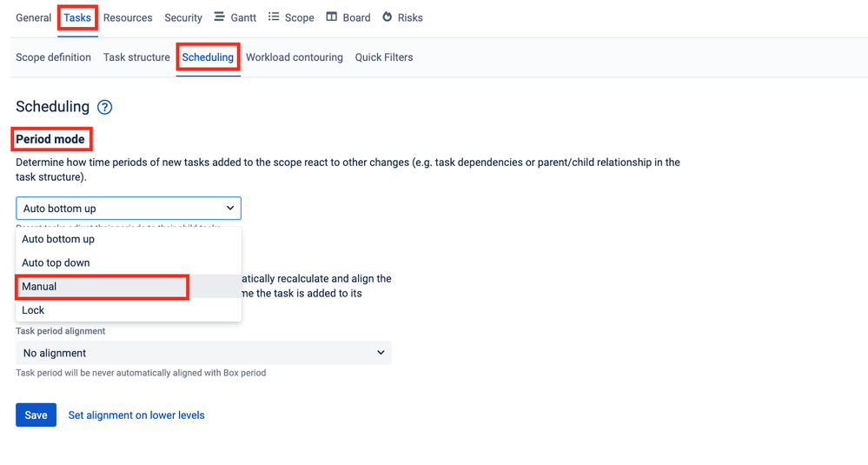Screen dimensions: 868x465
Task: Click the Board columns icon
Action: pos(331,17)
